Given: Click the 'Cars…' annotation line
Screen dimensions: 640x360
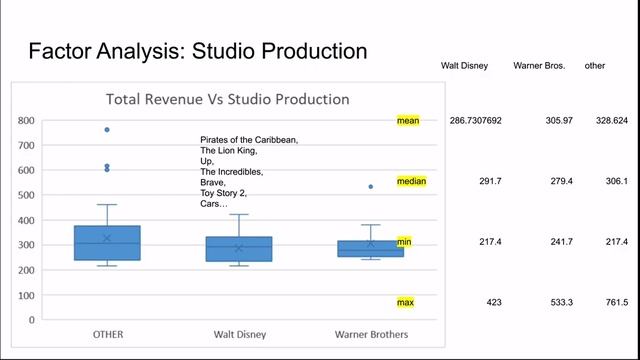Looking at the screenshot, I should [214, 204].
